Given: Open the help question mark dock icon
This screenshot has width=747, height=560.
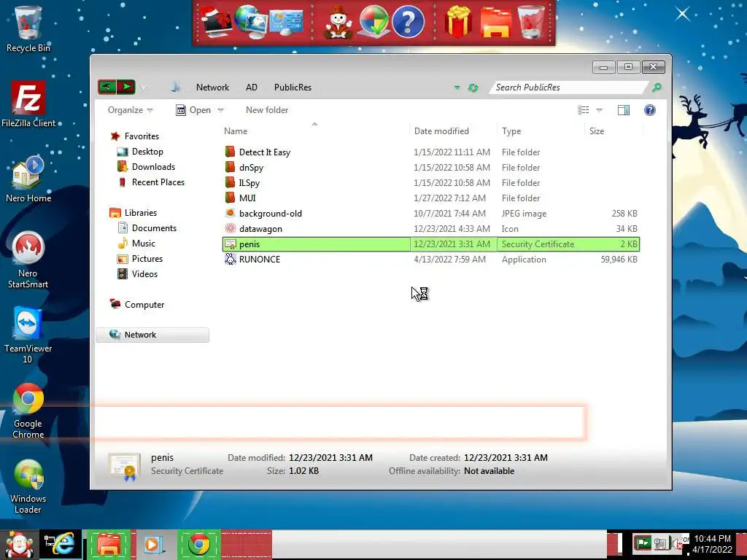Looking at the screenshot, I should tap(408, 22).
